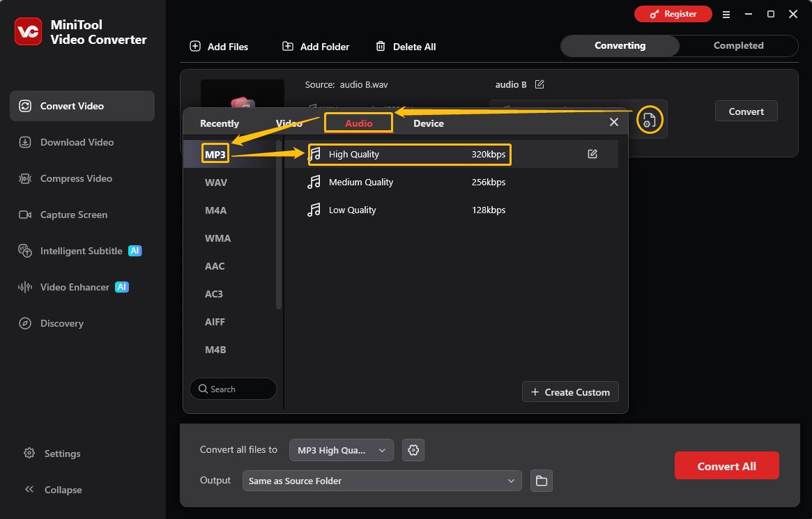The height and width of the screenshot is (519, 812).
Task: Choose Medium Quality 256kbps preset
Action: point(452,182)
